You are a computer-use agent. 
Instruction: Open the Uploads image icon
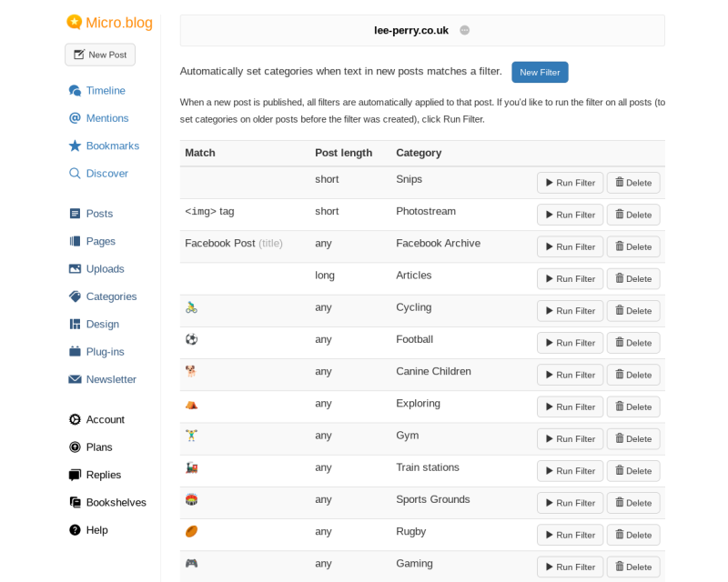(75, 269)
